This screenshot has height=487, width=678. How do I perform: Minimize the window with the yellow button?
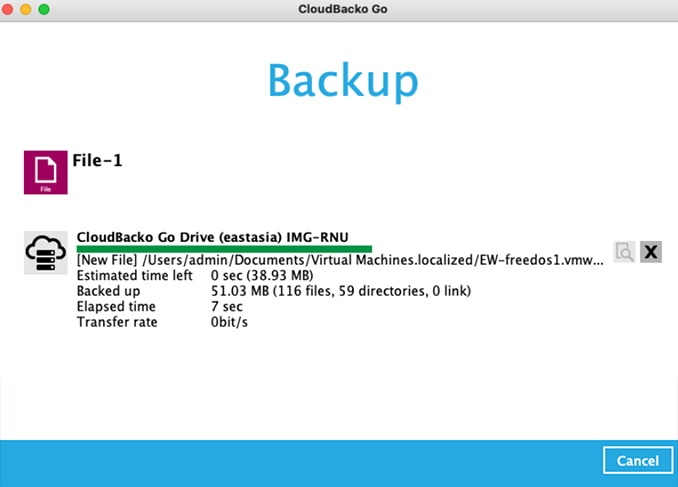[x=26, y=9]
